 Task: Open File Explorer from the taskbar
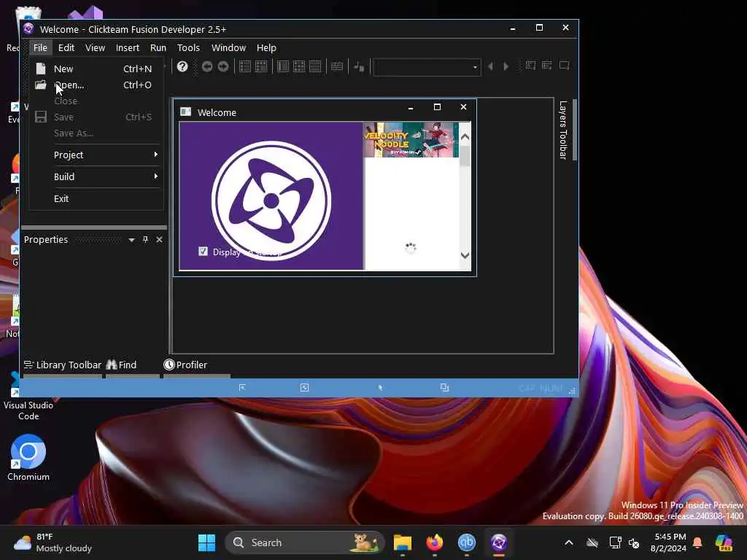pyautogui.click(x=403, y=542)
